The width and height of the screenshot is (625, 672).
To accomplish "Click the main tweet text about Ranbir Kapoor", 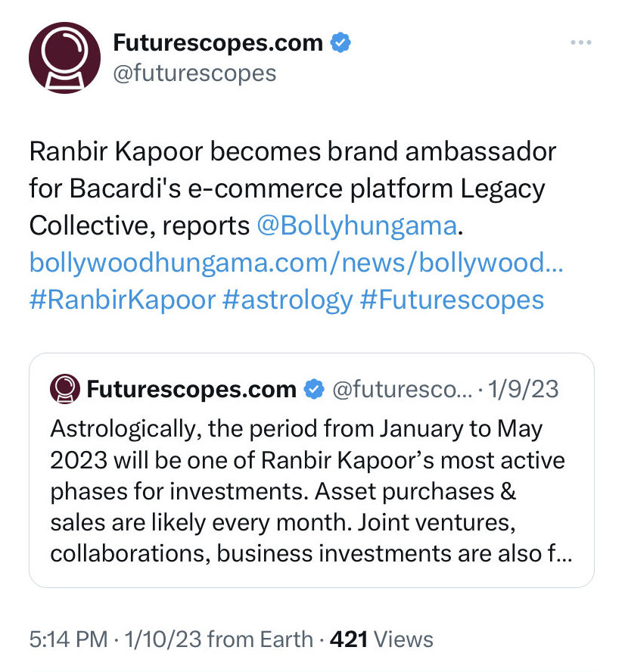I will [293, 188].
